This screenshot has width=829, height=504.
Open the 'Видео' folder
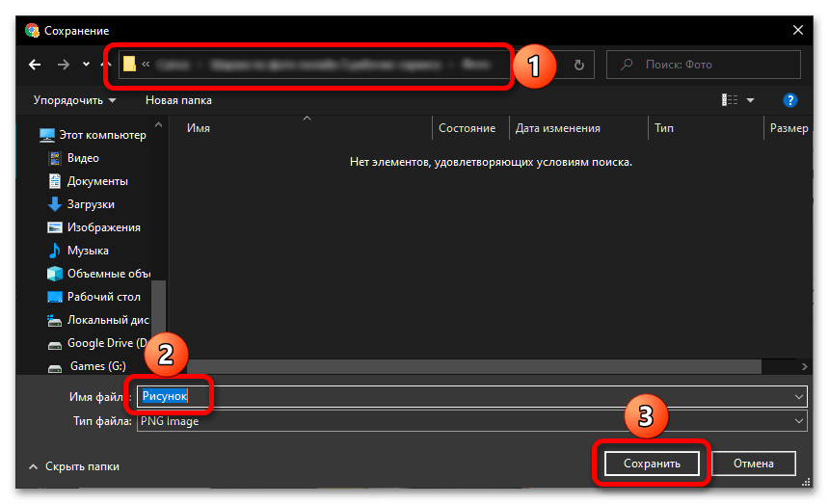pyautogui.click(x=73, y=158)
